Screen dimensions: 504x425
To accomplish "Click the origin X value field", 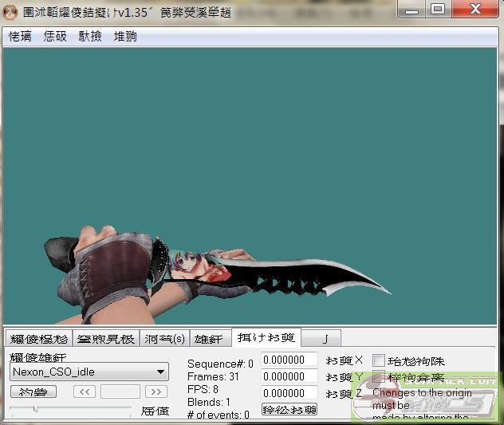I will click(289, 360).
